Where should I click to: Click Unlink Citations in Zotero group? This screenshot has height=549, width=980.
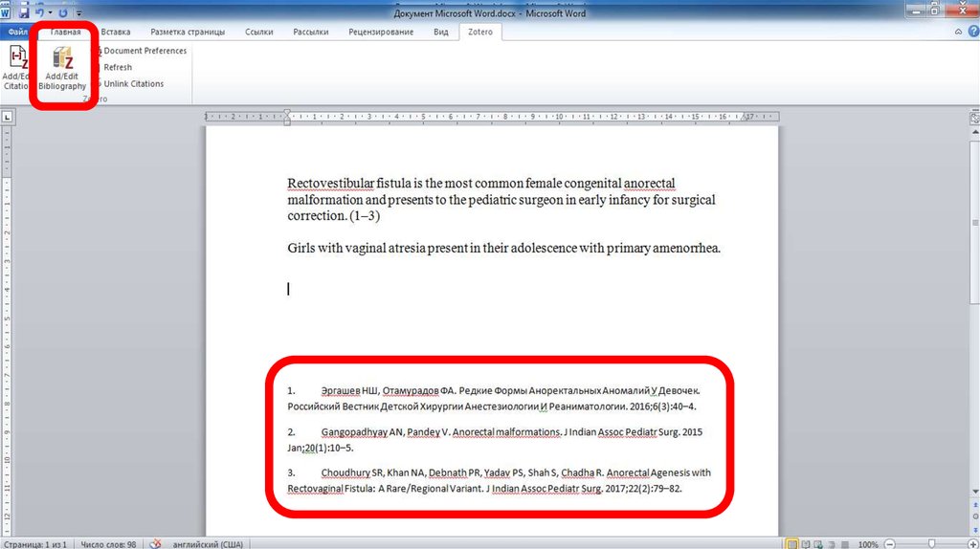(x=132, y=84)
